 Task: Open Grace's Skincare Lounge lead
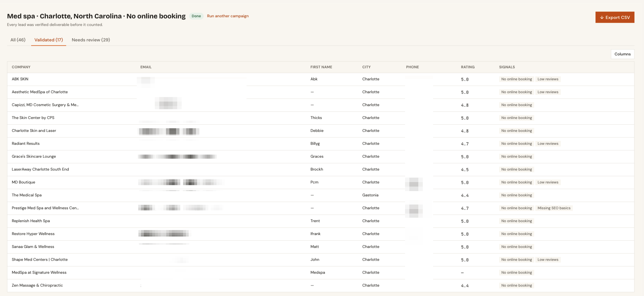34,157
